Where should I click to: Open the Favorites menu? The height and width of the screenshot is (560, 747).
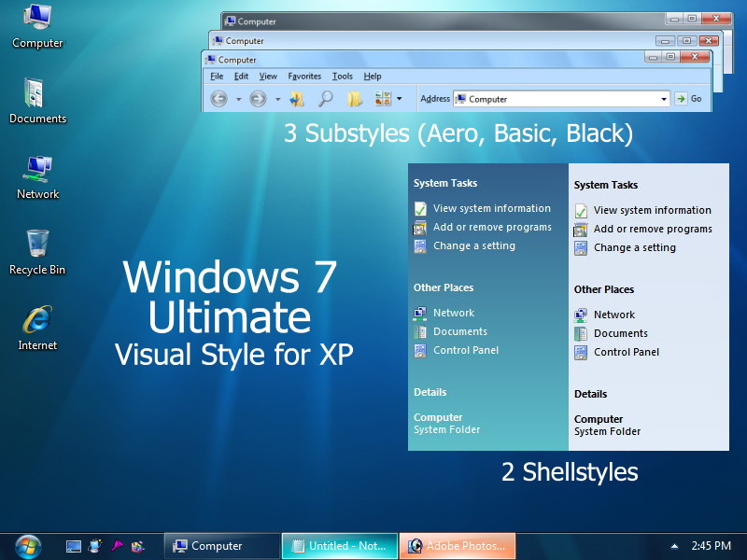[x=304, y=77]
